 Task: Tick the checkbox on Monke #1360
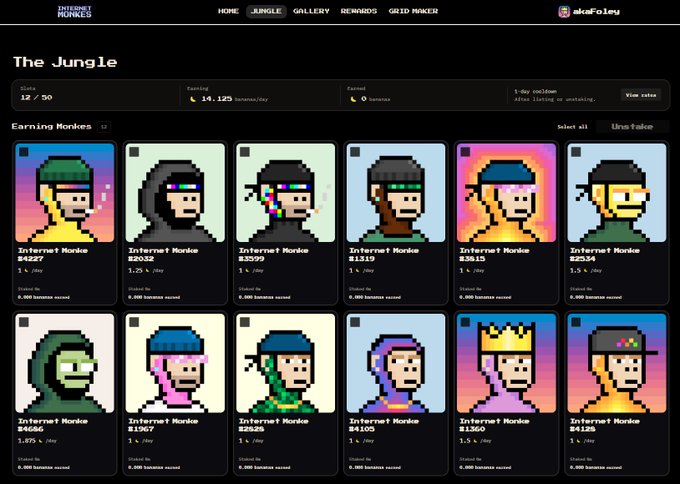(x=465, y=322)
